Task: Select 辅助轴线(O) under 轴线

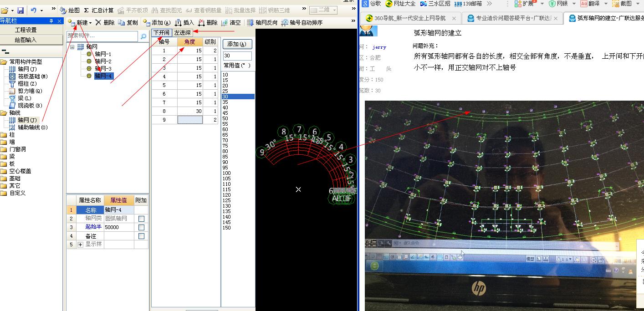Action: (28, 127)
